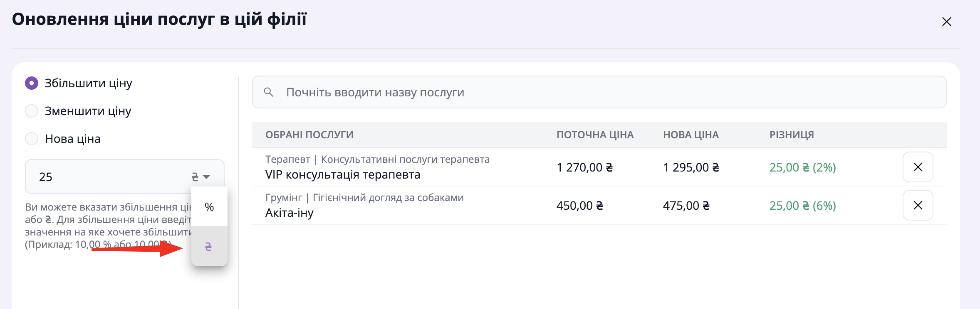Select the Акіта-іну service name

pyautogui.click(x=290, y=213)
